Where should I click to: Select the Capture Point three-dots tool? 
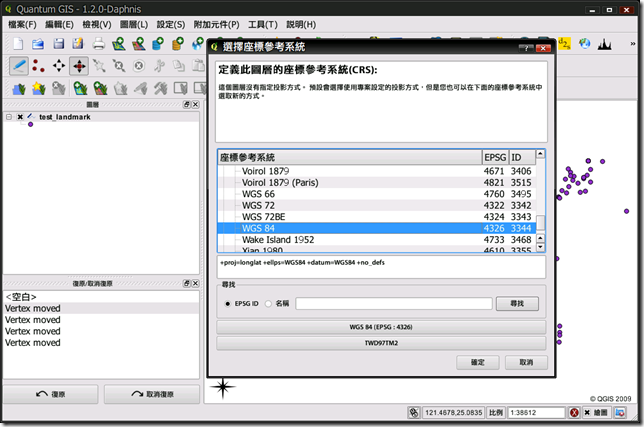38,66
